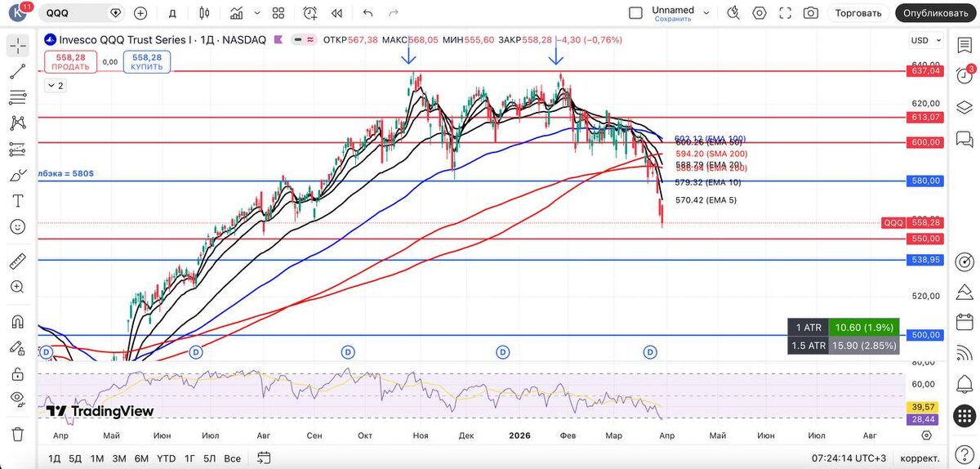Click the Торговать button
The width and height of the screenshot is (980, 469).
858,13
